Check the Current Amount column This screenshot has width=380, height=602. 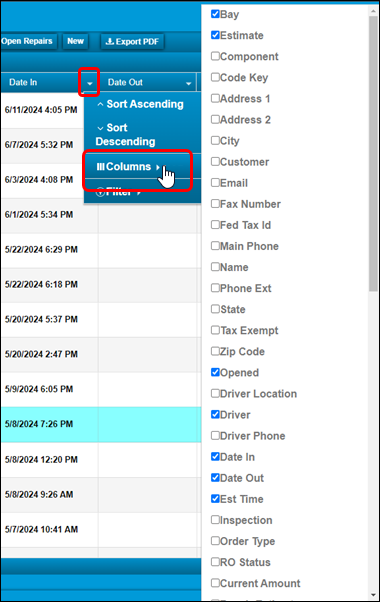215,583
